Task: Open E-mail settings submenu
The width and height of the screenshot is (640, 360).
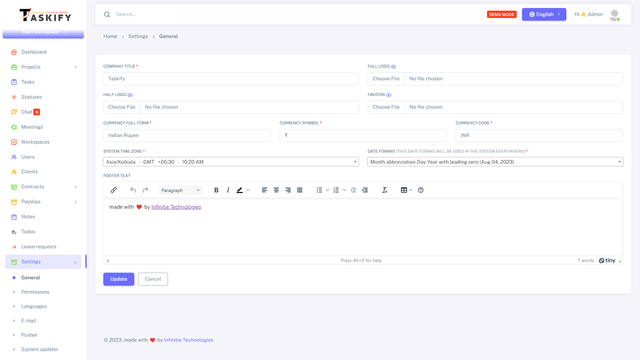Action: (x=29, y=321)
